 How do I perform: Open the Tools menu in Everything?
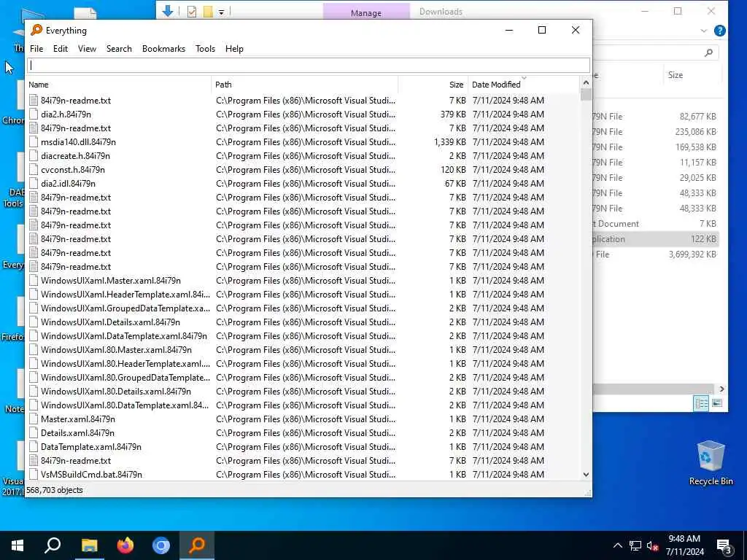[205, 49]
